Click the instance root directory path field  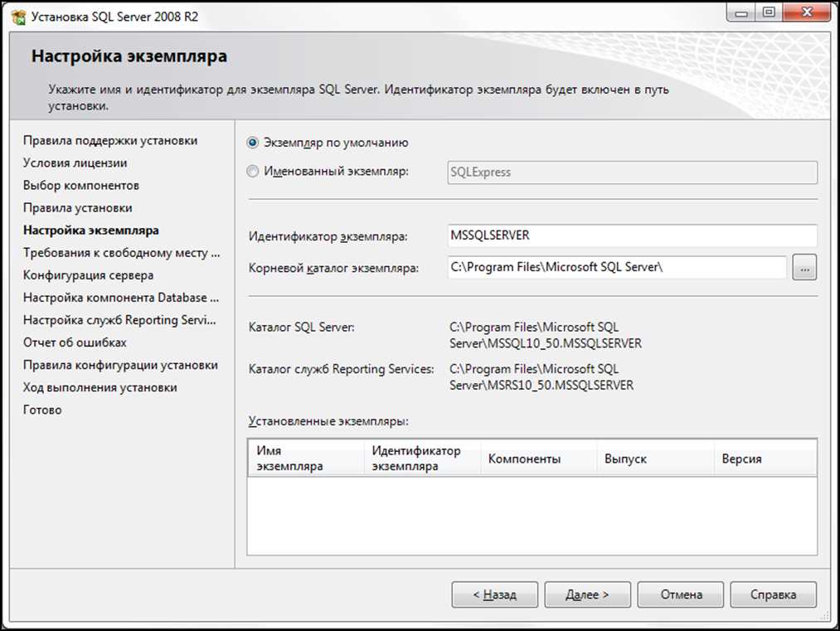[x=616, y=267]
